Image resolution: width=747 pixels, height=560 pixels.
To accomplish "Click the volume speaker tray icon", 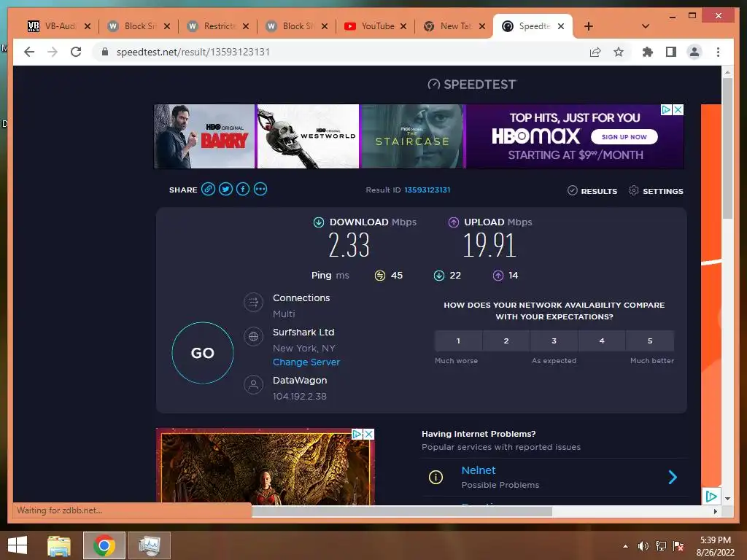I will pos(643,546).
